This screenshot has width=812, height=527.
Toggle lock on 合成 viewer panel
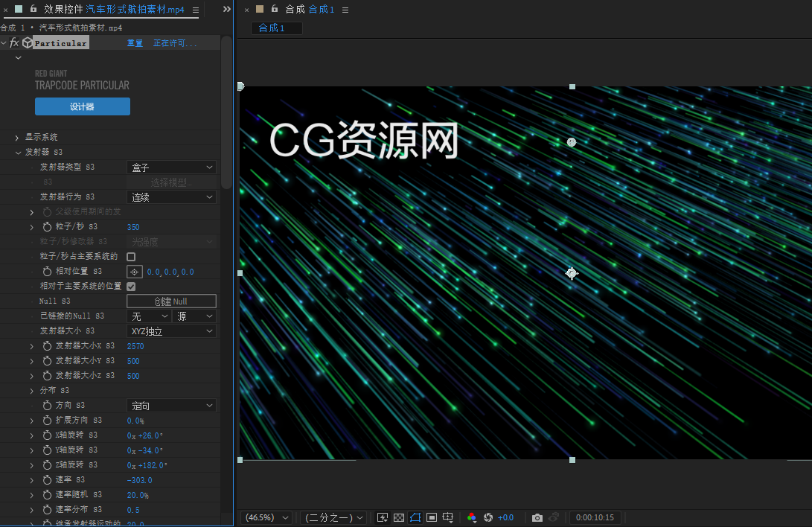pos(275,9)
